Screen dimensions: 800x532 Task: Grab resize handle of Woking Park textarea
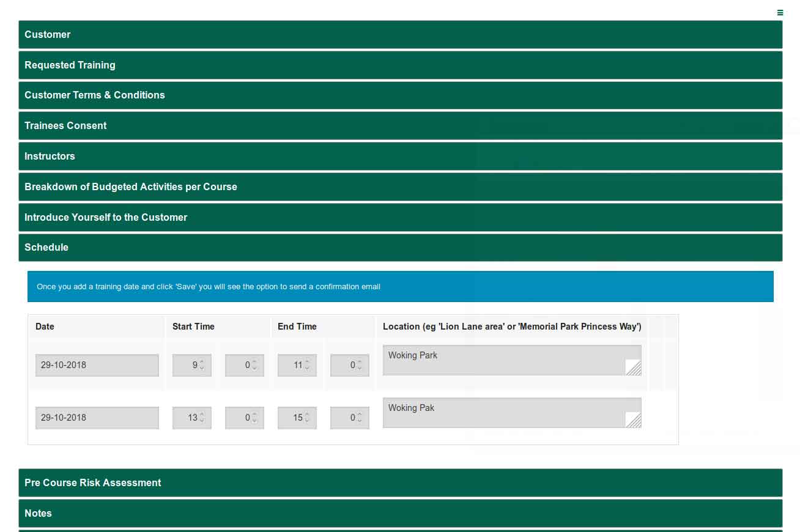coord(634,368)
